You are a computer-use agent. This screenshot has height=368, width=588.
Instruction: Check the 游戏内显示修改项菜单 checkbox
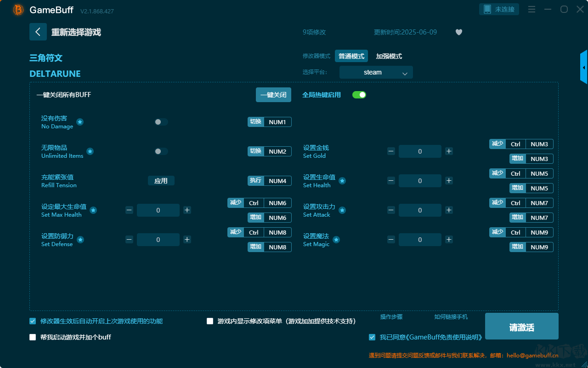210,321
